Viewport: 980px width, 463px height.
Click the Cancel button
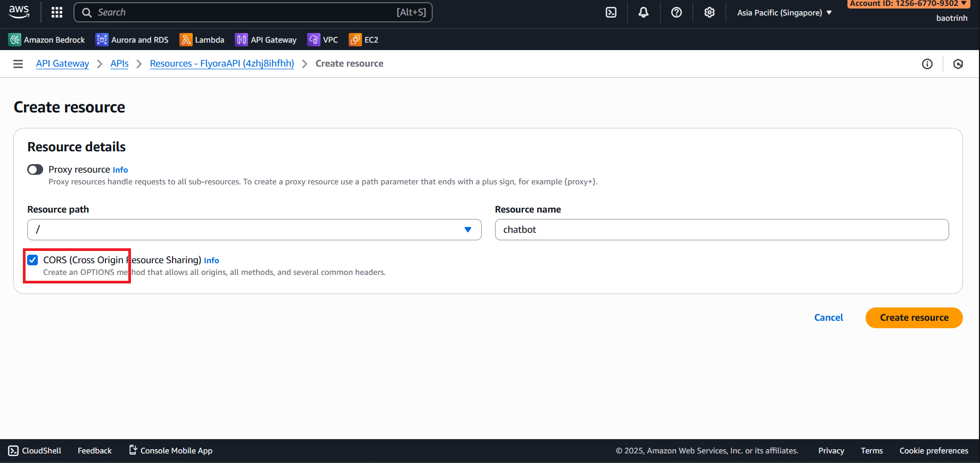coord(828,318)
